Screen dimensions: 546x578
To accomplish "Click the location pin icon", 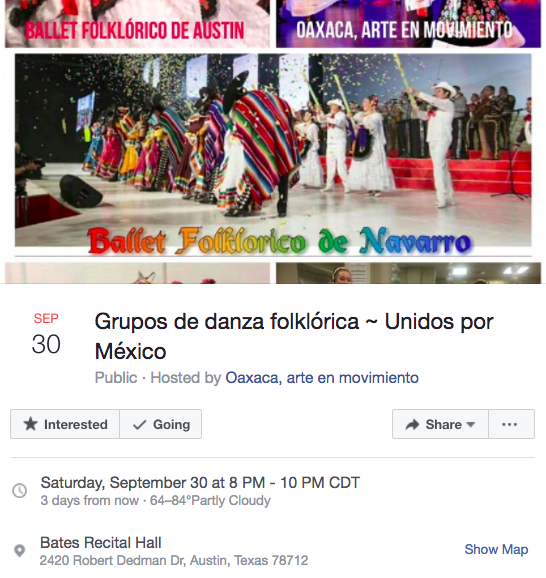I will point(20,551).
